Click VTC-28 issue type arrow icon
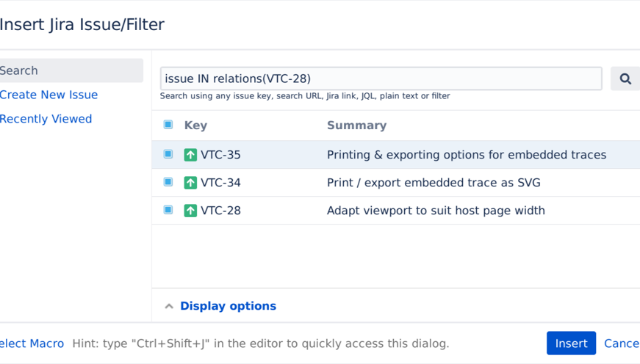The image size is (640, 364). (190, 211)
